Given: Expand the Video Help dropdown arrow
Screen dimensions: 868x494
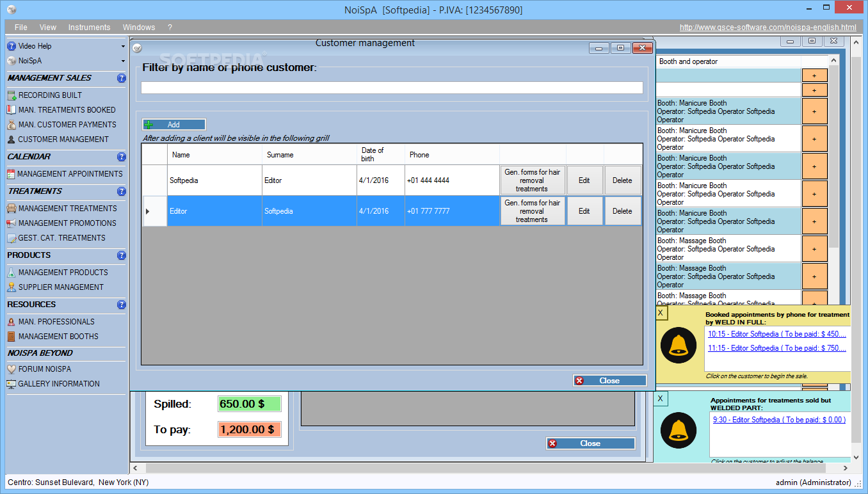Looking at the screenshot, I should click(123, 46).
